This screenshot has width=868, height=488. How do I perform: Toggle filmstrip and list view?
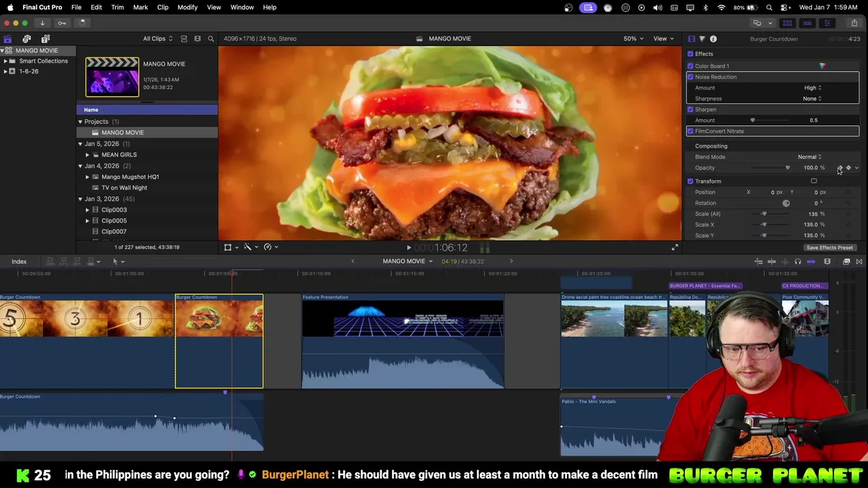pyautogui.click(x=197, y=39)
